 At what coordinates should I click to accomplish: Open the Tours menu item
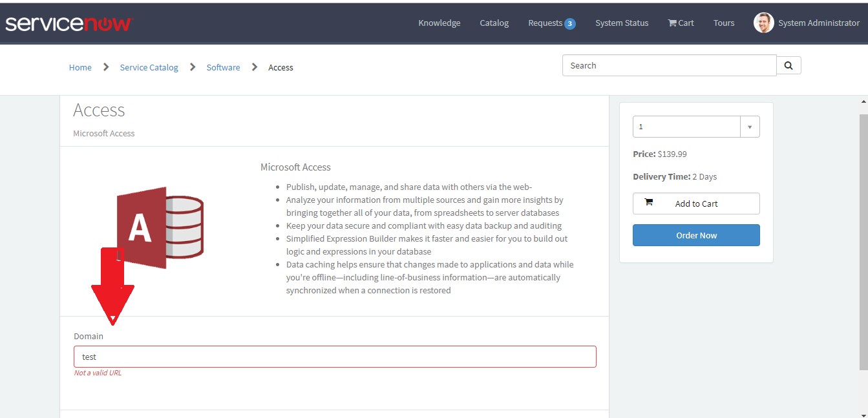(x=724, y=23)
